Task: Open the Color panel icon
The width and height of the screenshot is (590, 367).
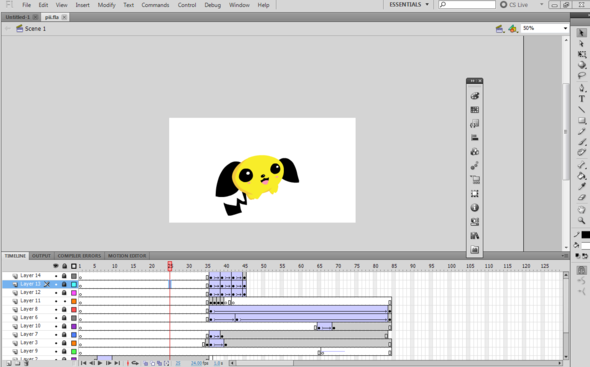Action: 474,96
